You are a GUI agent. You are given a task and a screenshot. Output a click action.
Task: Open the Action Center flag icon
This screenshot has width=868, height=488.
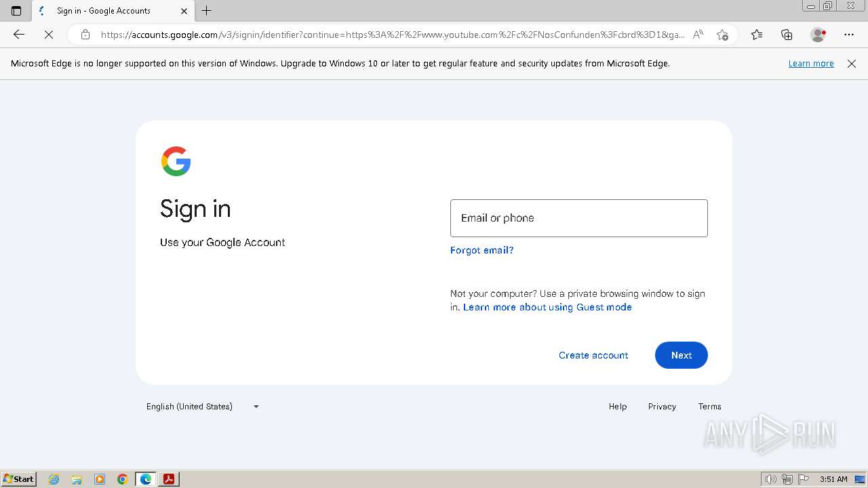click(804, 479)
